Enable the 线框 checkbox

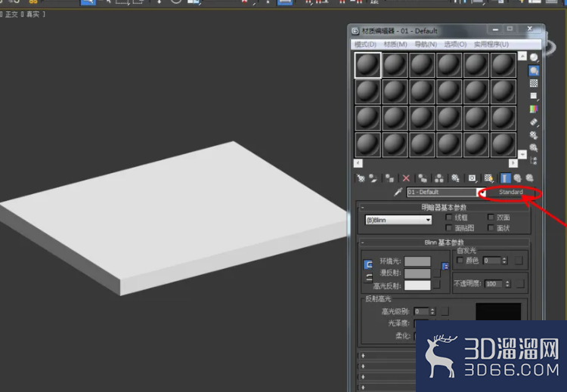[449, 217]
